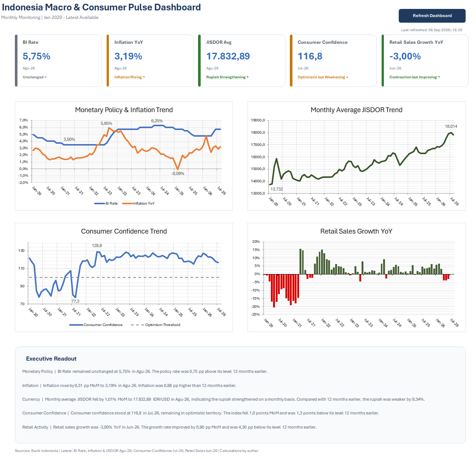The height and width of the screenshot is (459, 476).
Task: Click the -0,09% inflation low label
Action: [x=178, y=173]
